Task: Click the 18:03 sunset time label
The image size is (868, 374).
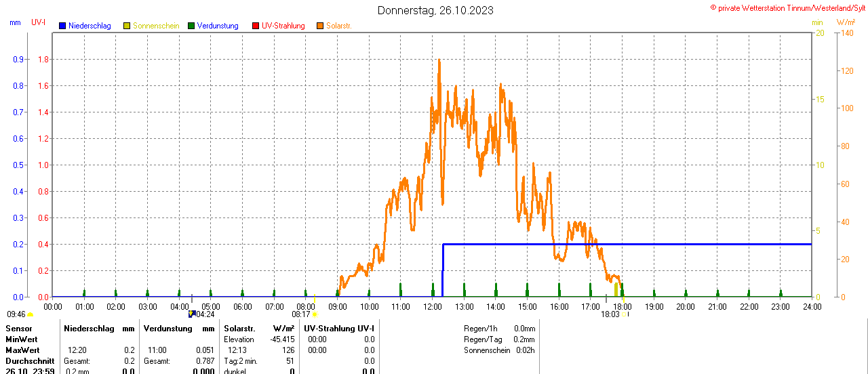Action: coord(610,314)
